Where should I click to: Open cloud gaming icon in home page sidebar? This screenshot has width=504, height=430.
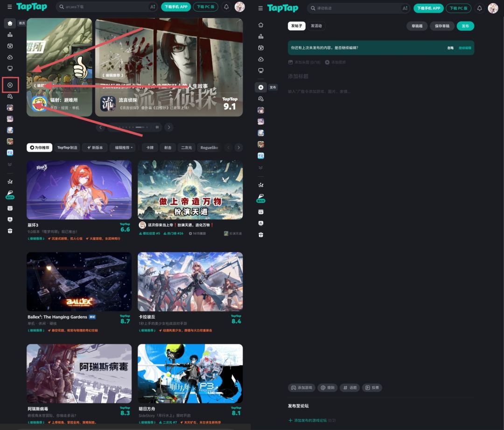tap(10, 57)
